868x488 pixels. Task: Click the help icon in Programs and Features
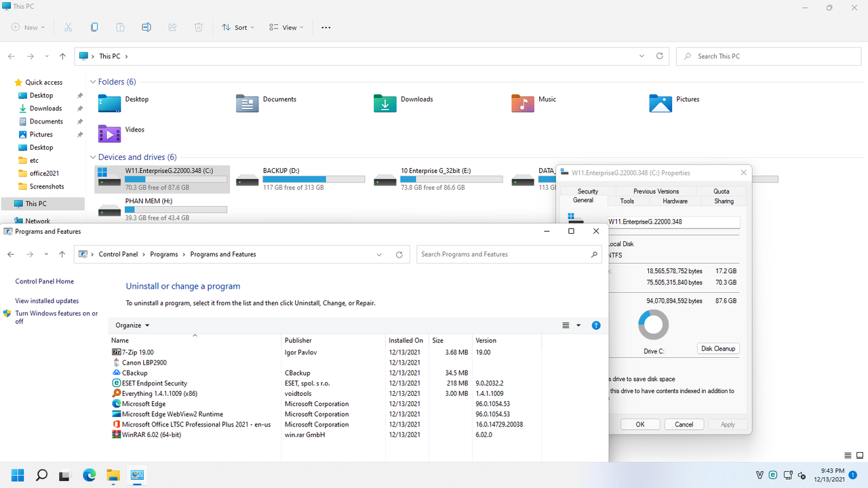[x=596, y=325]
